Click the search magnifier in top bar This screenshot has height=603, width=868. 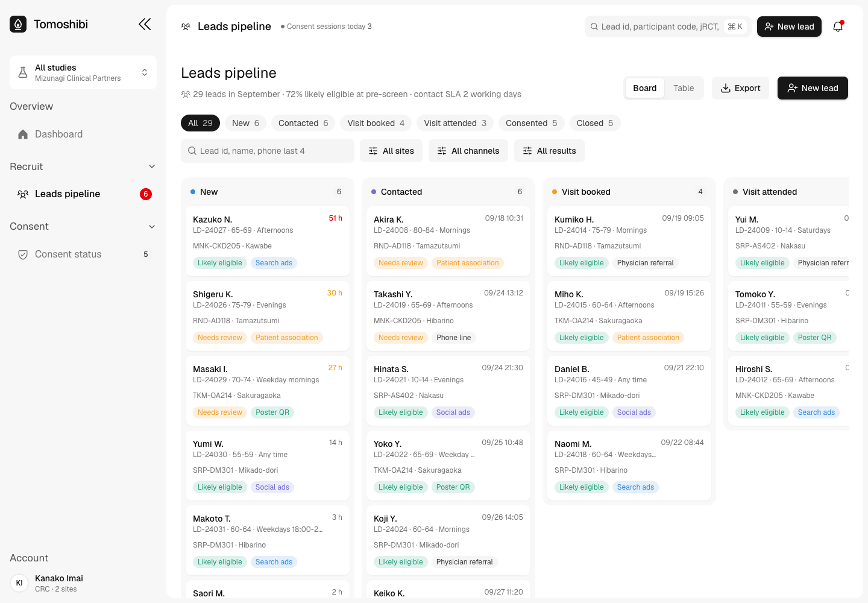(594, 27)
